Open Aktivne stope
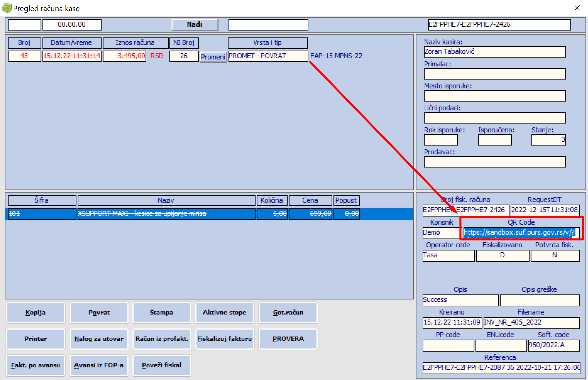 [224, 312]
